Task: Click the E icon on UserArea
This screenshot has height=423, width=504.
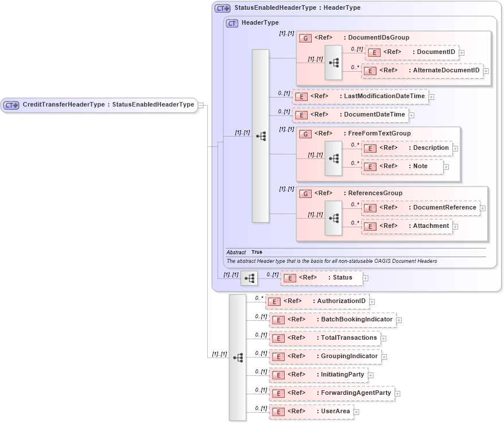Action: [x=278, y=412]
